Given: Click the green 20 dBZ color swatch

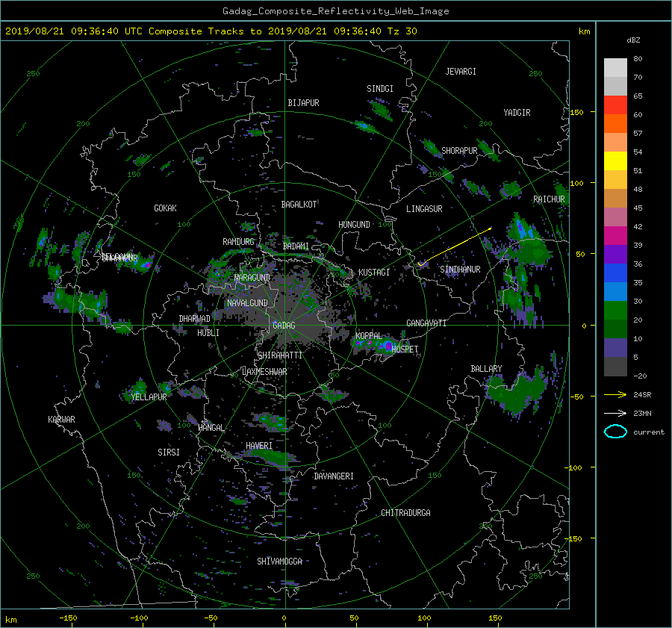Looking at the screenshot, I should (615, 310).
